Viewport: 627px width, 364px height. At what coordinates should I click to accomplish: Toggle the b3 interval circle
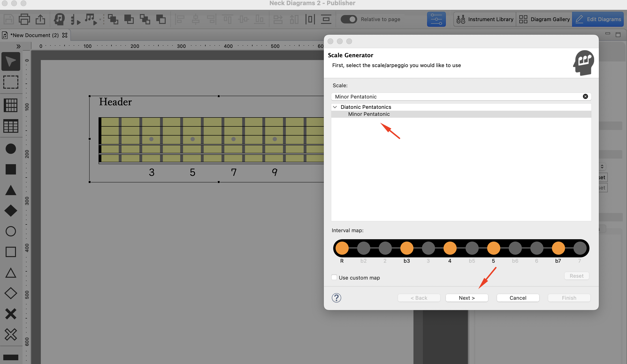(407, 248)
